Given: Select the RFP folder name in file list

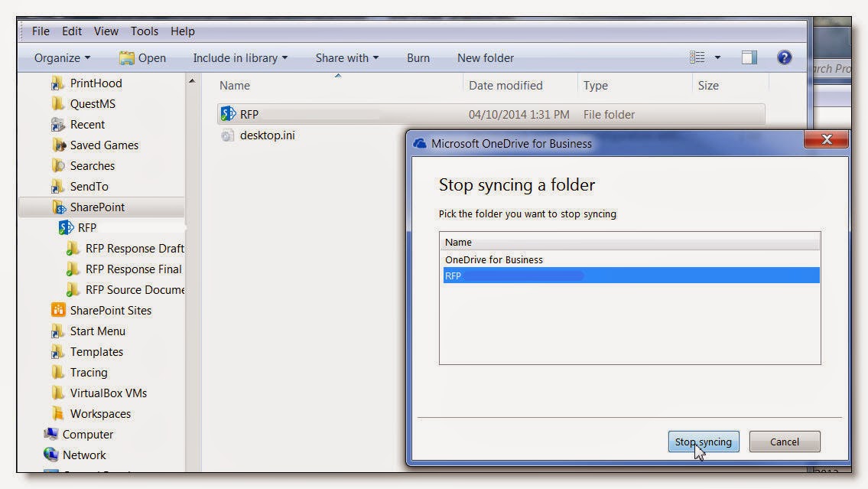Looking at the screenshot, I should coord(249,114).
